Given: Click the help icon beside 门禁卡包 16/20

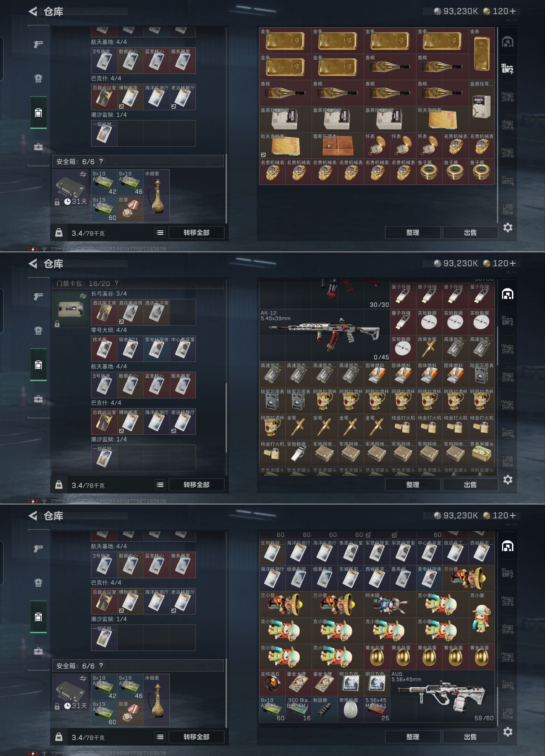Looking at the screenshot, I should click(x=116, y=283).
